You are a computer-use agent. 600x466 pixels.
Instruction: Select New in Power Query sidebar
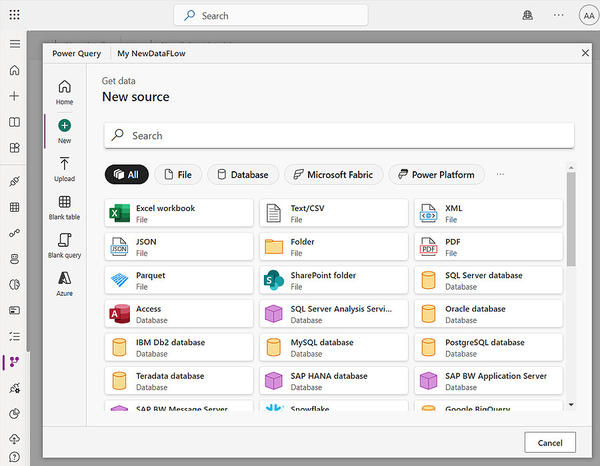click(x=64, y=131)
